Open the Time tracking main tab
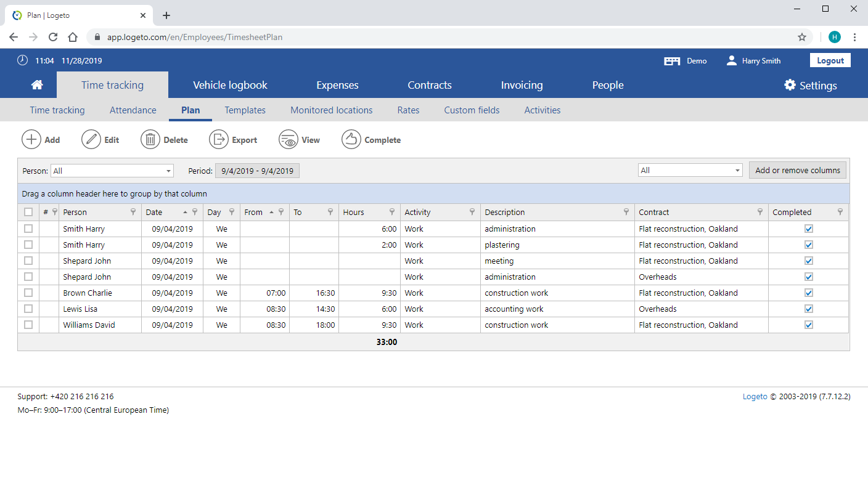Viewport: 868px width, 491px height. click(x=112, y=85)
